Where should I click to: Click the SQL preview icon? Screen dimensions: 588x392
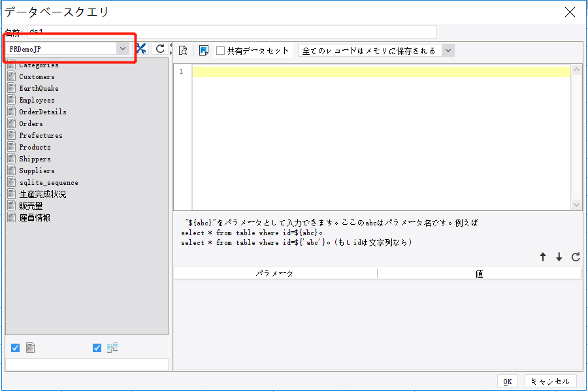[x=184, y=50]
